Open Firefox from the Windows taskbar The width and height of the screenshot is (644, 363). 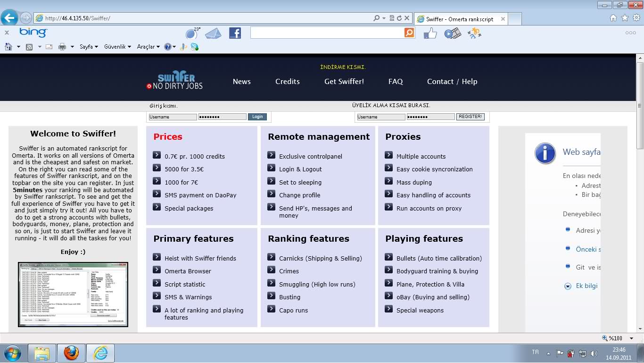[71, 353]
